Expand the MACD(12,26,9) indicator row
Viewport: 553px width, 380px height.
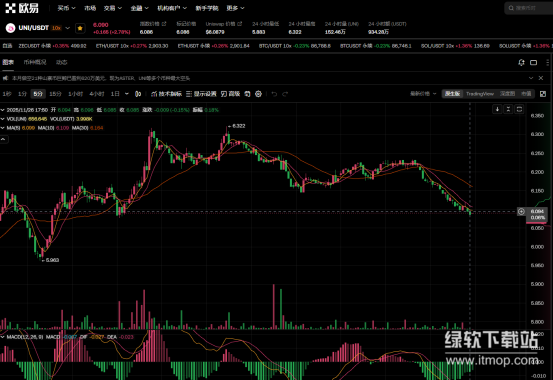(x=2, y=337)
